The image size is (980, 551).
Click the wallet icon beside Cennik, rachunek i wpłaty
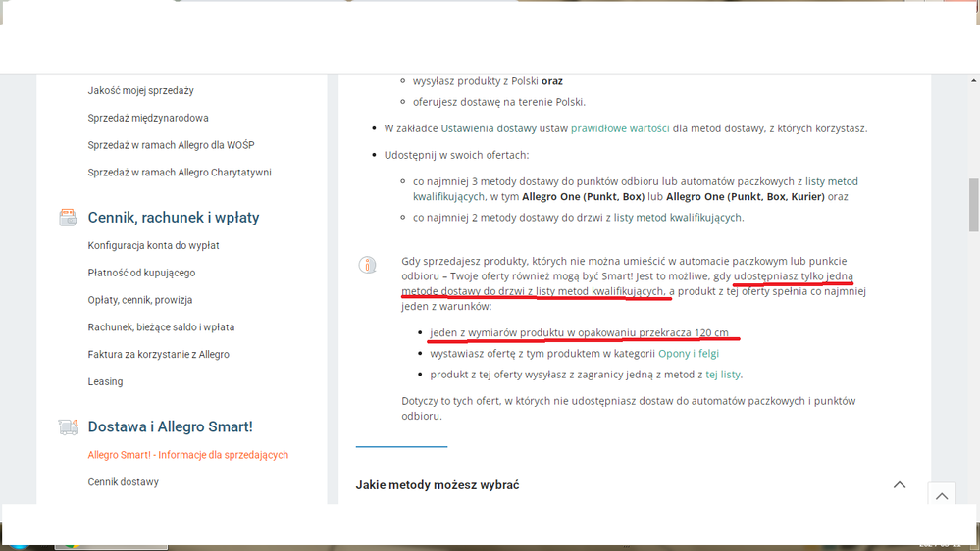pyautogui.click(x=68, y=218)
